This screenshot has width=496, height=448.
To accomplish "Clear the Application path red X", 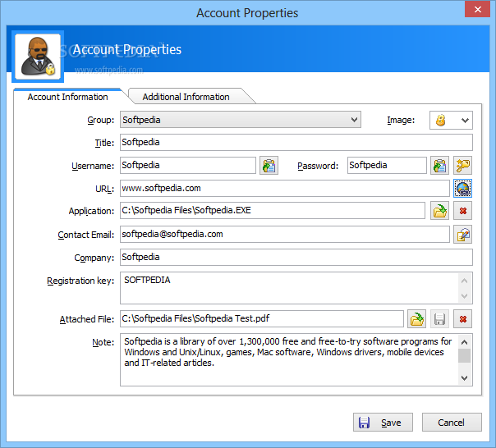I will tap(463, 211).
